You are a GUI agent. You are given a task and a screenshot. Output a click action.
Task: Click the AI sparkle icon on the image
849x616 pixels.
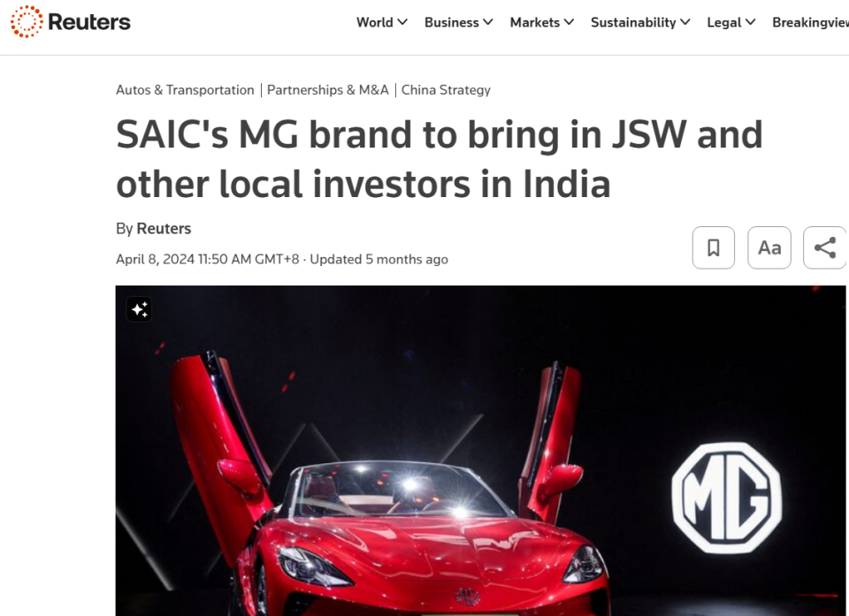(139, 309)
